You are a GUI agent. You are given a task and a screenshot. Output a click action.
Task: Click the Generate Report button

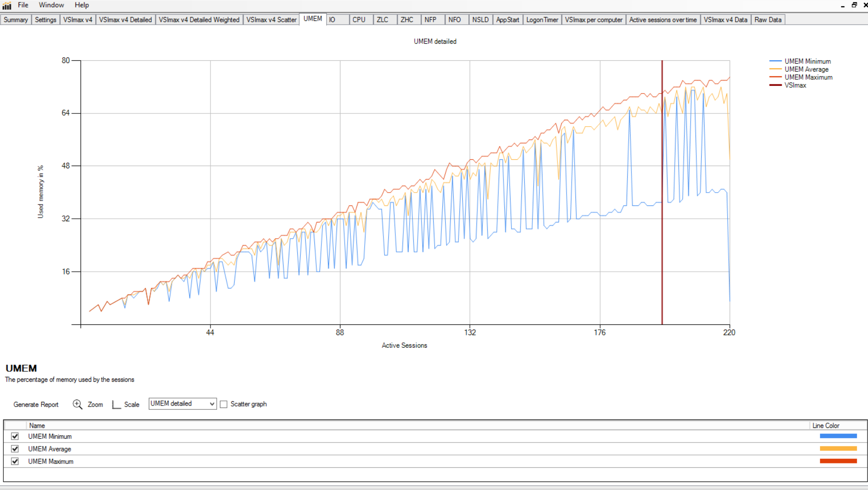pyautogui.click(x=36, y=405)
